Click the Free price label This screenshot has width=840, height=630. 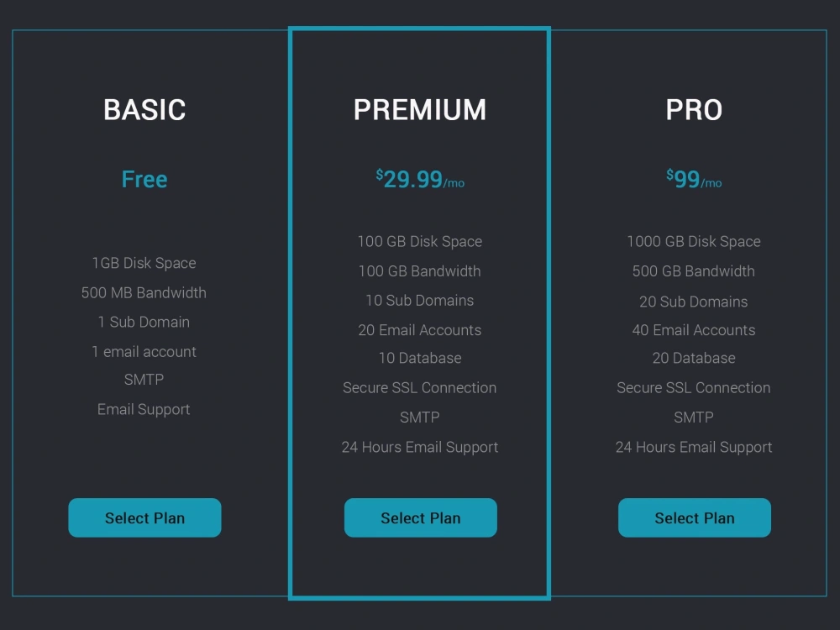[x=144, y=179]
